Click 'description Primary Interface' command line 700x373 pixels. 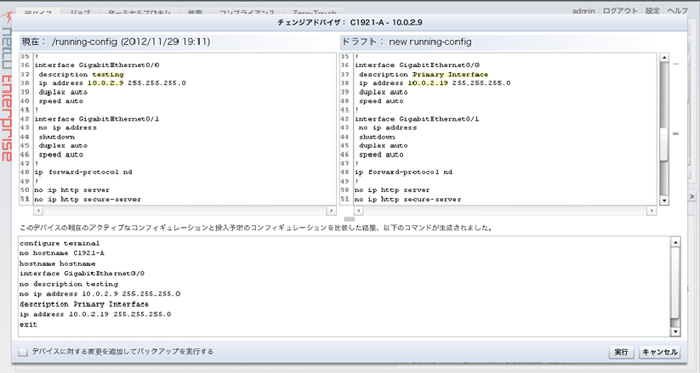coord(84,304)
